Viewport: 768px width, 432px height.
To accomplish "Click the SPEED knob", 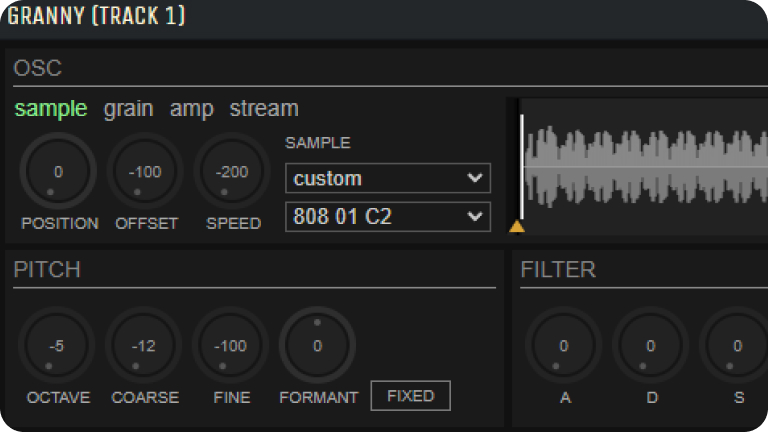I will click(x=231, y=172).
